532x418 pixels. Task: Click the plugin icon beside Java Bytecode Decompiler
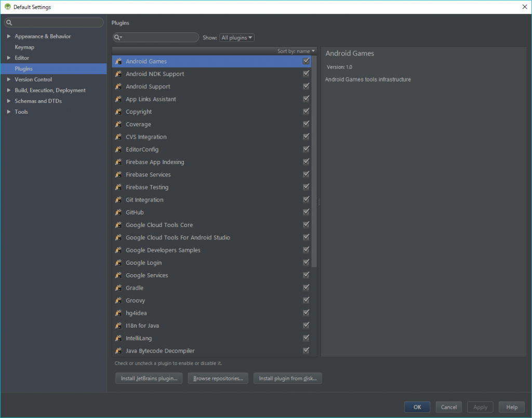pos(118,350)
